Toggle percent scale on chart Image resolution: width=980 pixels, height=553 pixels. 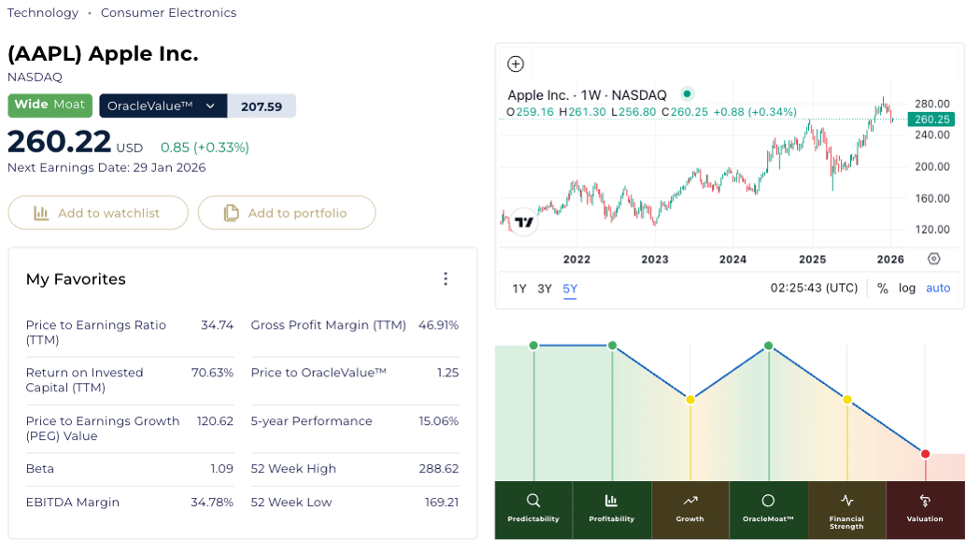(x=883, y=289)
